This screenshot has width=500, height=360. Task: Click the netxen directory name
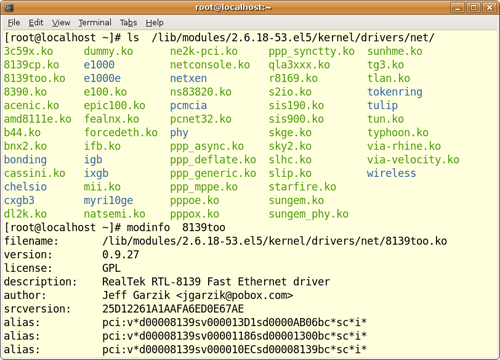(x=188, y=78)
